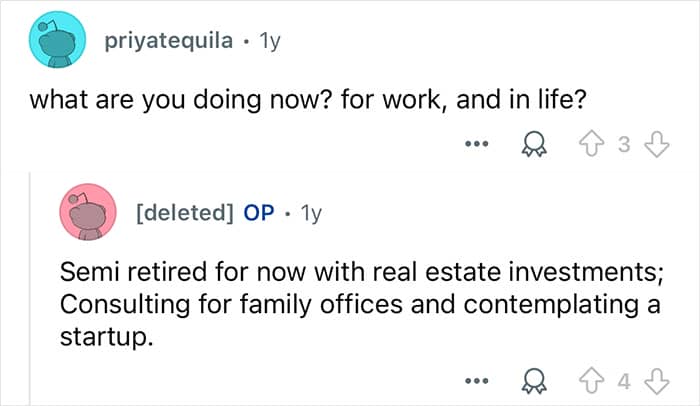Screen dimensions: 700x406
Task: Click the vote count 4
Action: [625, 381]
